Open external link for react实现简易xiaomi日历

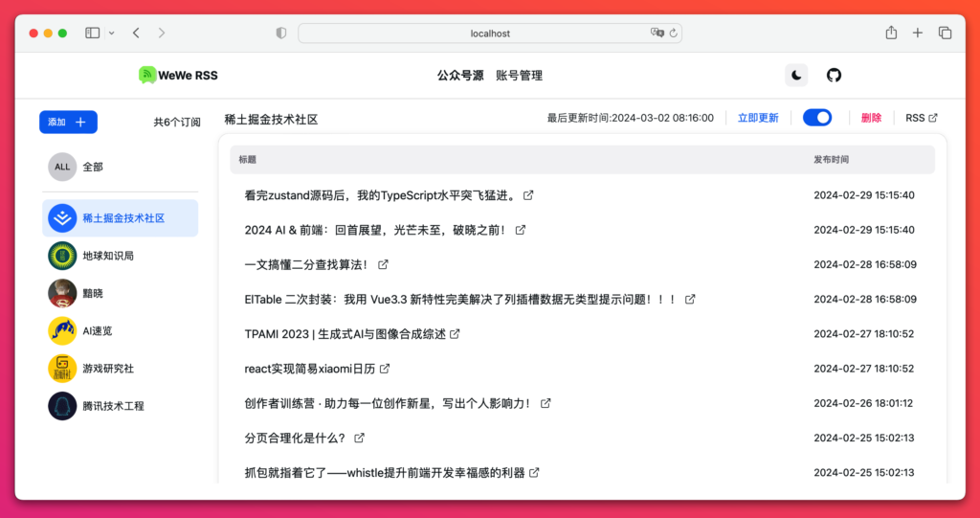(x=385, y=369)
